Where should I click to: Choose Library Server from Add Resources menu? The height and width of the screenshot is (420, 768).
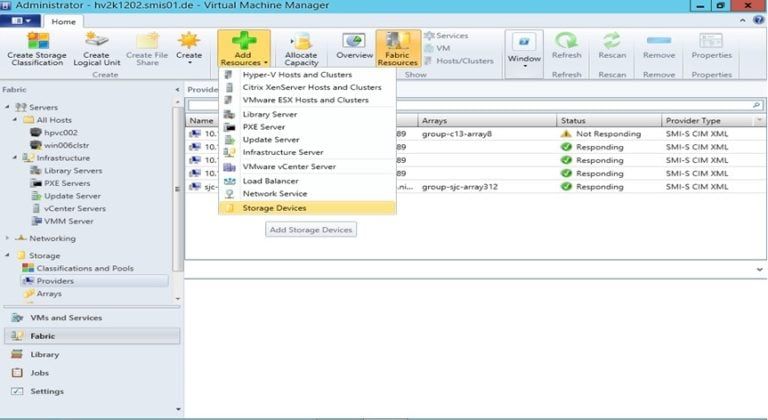click(307, 114)
